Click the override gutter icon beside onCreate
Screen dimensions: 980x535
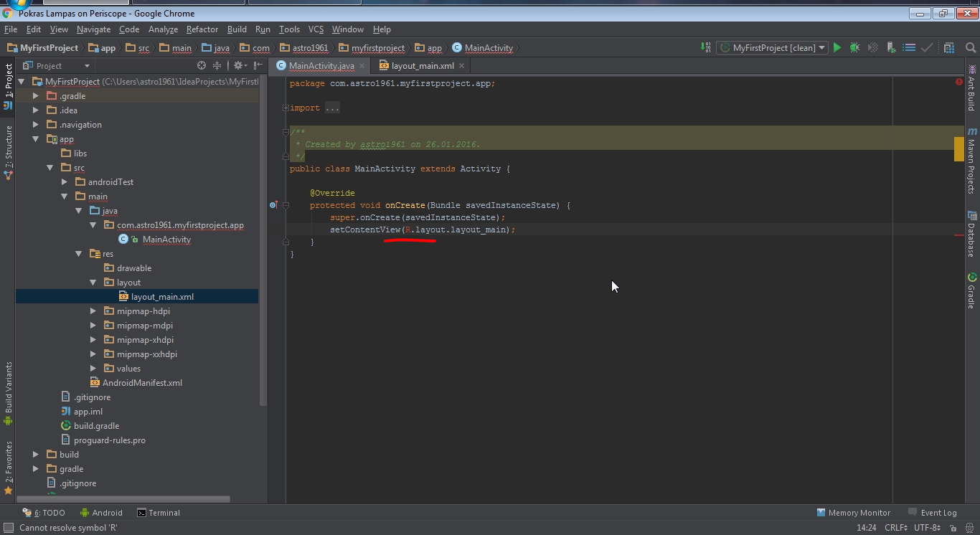(273, 205)
